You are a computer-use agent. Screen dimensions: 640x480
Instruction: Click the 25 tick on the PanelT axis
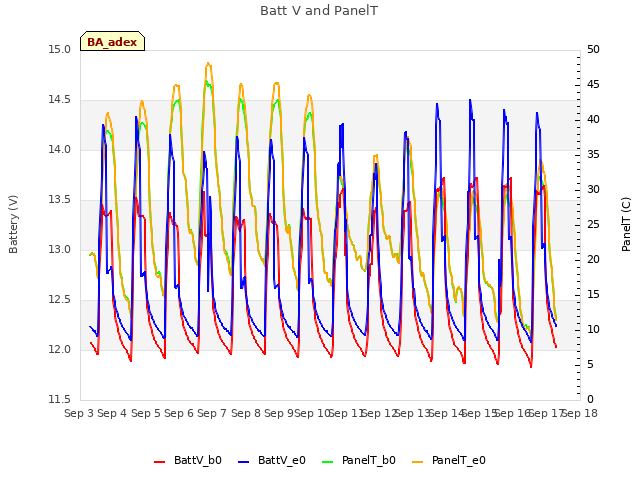coord(593,224)
